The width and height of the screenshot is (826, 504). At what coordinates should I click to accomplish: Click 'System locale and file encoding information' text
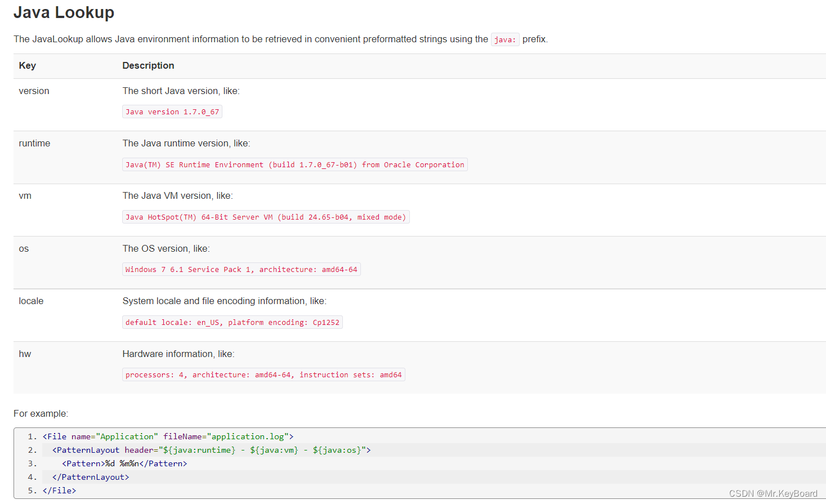pyautogui.click(x=224, y=301)
